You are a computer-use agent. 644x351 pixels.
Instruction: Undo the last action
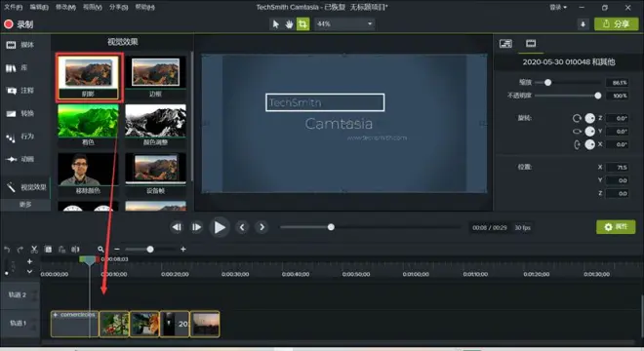7,250
